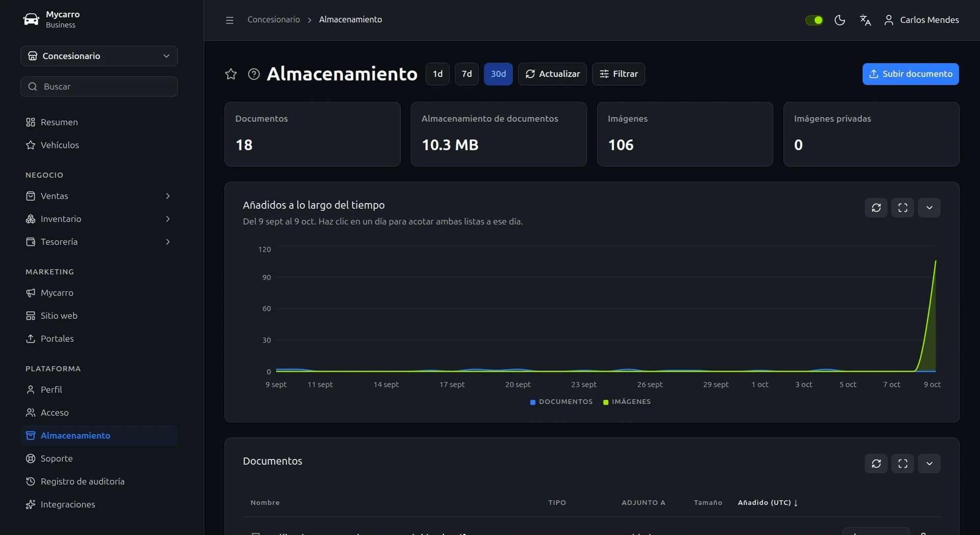
Task: Expand the time chart to fullscreen
Action: point(902,208)
